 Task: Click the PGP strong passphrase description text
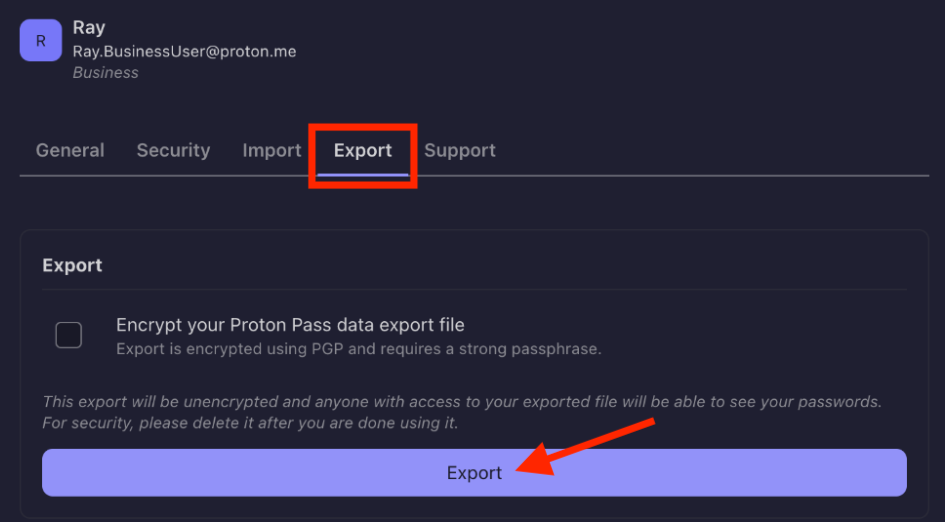[x=359, y=349]
